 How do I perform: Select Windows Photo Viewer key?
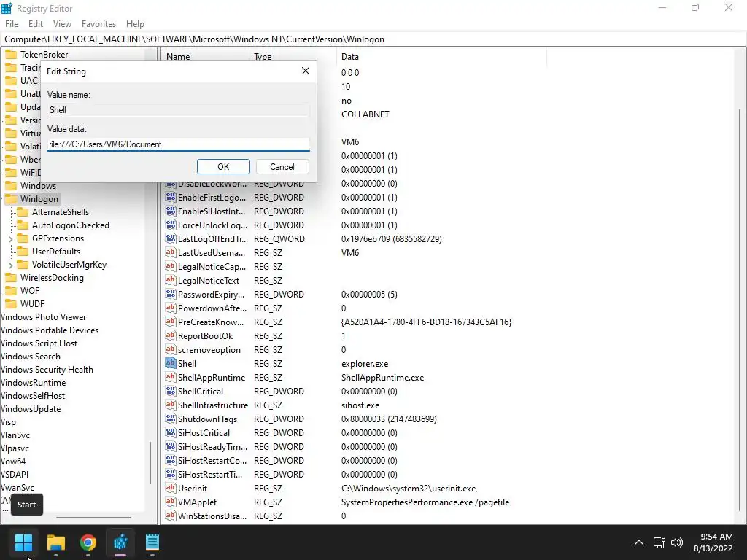[43, 317]
